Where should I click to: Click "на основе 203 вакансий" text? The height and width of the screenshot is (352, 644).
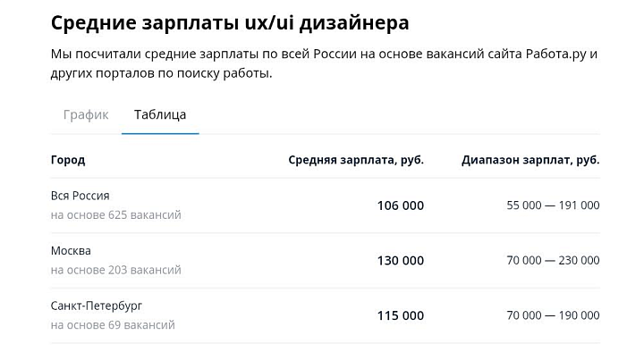tap(115, 270)
